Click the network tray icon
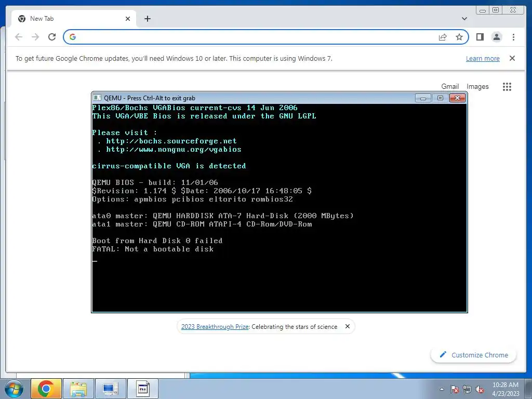Viewport: 532px width, 399px height. pos(467,389)
